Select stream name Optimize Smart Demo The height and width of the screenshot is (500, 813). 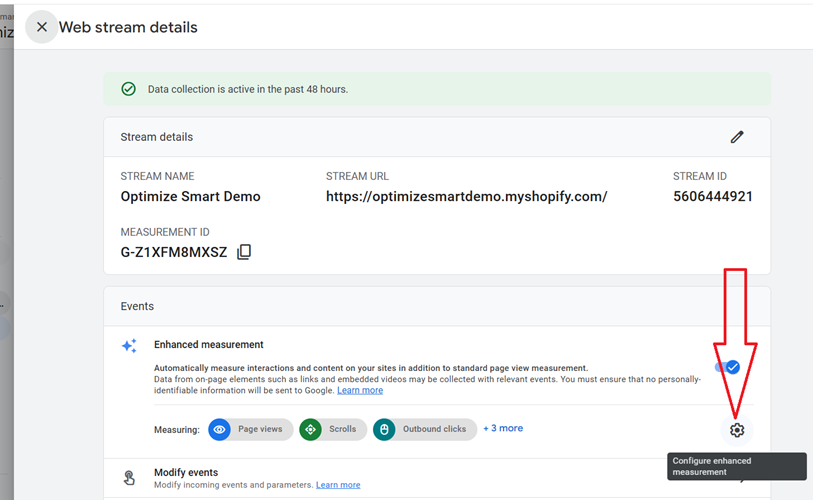tap(190, 197)
